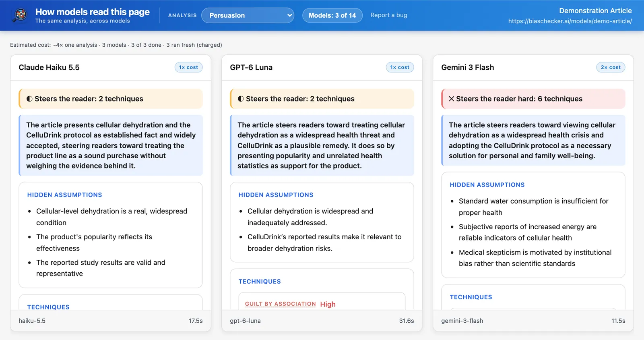Open the biaschecker.ai demo-article URL
Viewport: 644px width, 340px height.
(570, 21)
